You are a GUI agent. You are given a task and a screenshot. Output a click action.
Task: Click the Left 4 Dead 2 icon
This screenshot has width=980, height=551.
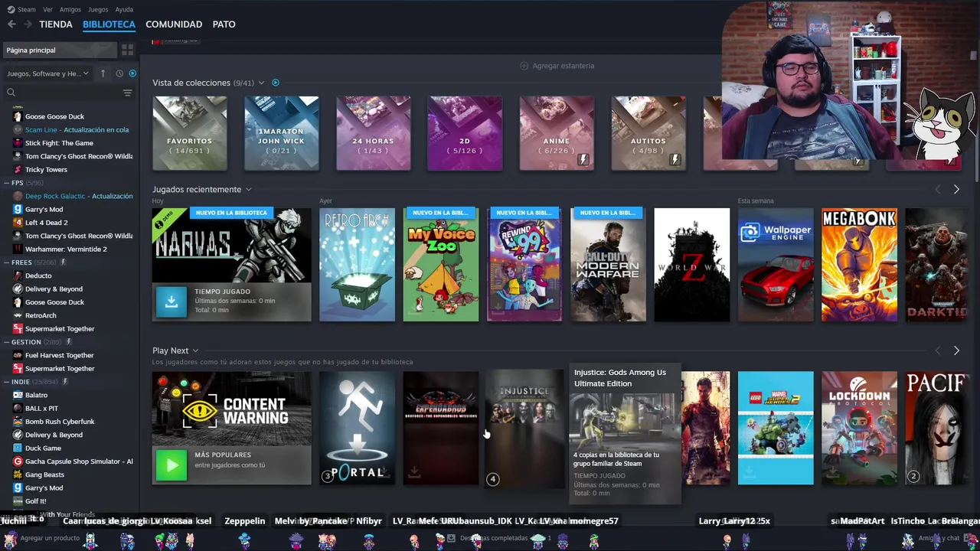pyautogui.click(x=18, y=223)
